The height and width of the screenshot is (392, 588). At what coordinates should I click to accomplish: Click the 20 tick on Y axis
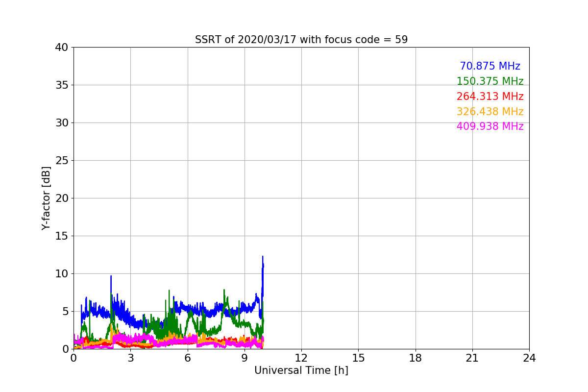[62, 198]
